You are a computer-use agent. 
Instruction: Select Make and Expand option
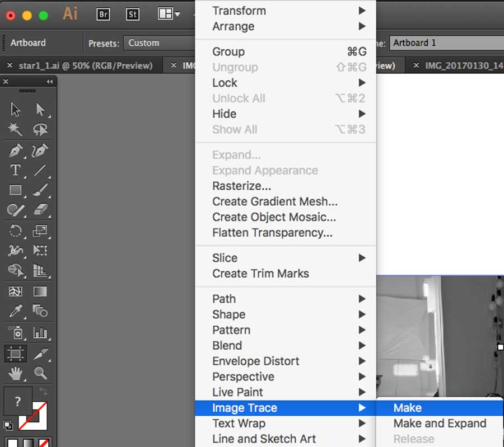[440, 424]
